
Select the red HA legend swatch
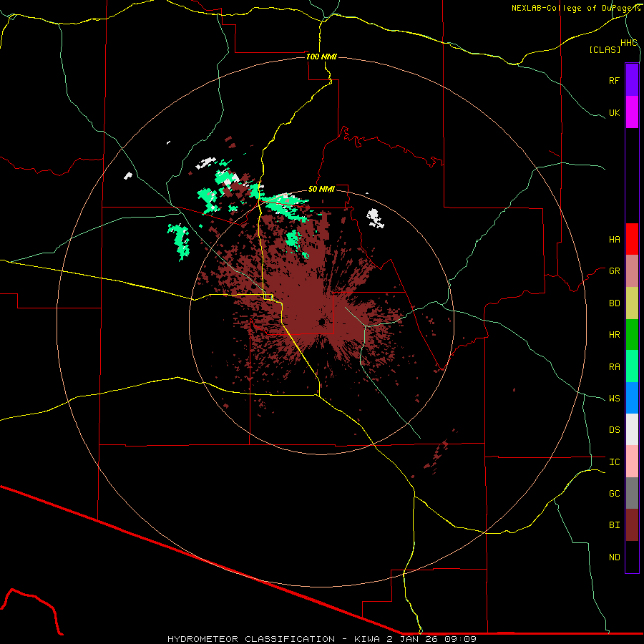pos(632,239)
